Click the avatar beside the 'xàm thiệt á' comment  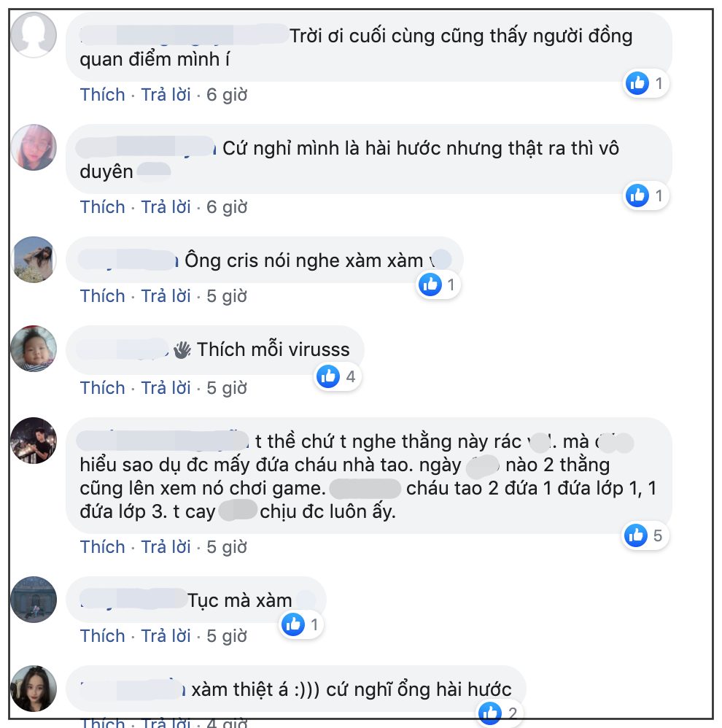[x=34, y=689]
